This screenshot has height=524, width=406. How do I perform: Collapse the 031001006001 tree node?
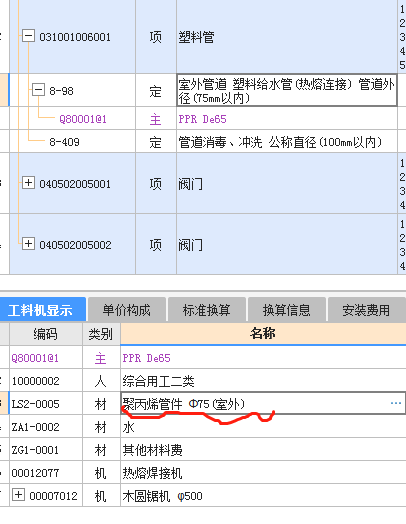28,35
